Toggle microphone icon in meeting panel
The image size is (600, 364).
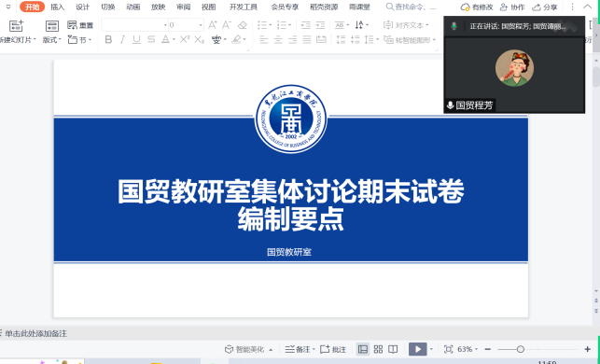(x=453, y=26)
